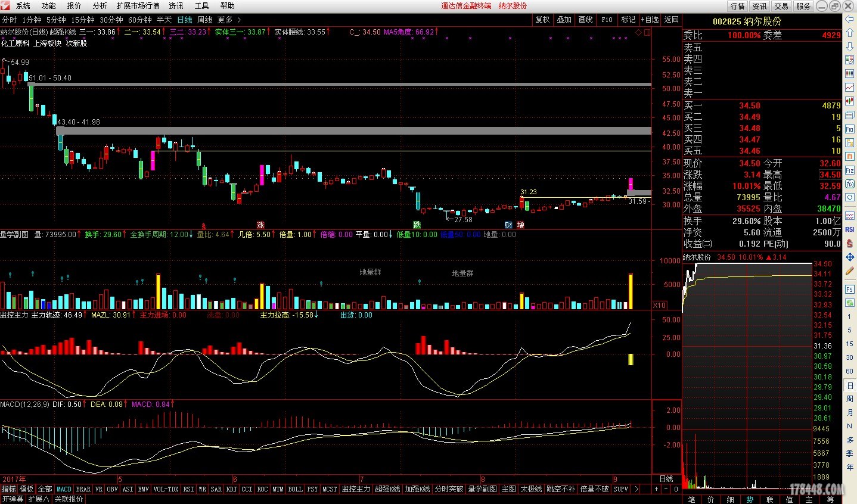Click 扩展∧ expander at bottom
This screenshot has height=504, width=857.
[39, 499]
